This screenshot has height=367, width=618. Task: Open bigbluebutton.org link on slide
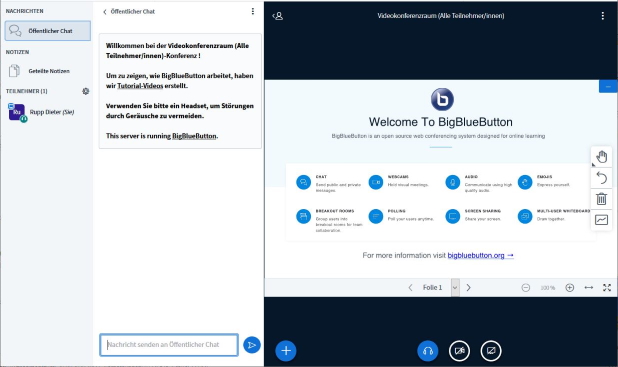click(480, 255)
